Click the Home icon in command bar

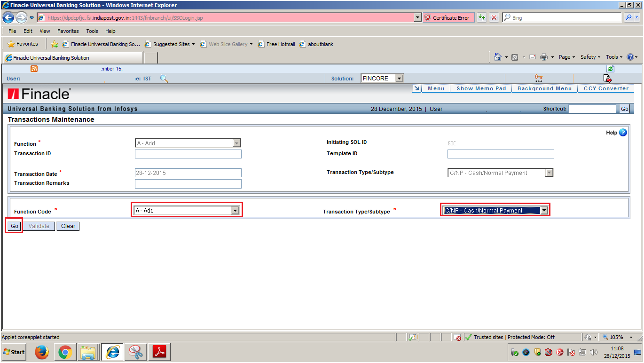(x=498, y=57)
